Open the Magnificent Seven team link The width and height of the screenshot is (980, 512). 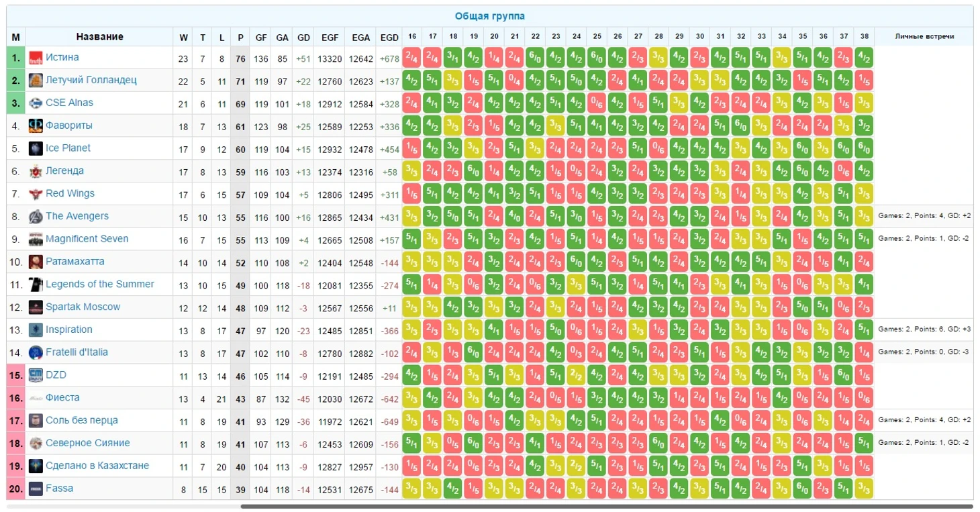(x=87, y=239)
